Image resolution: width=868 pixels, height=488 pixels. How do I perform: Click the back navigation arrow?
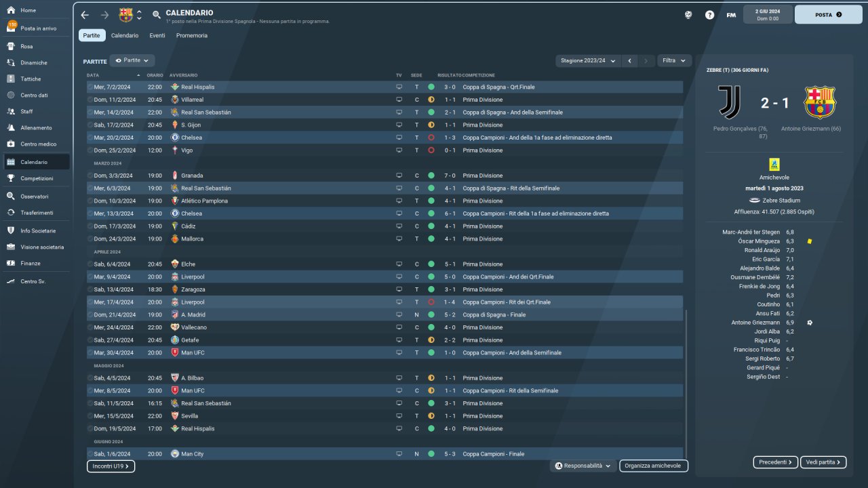click(85, 15)
